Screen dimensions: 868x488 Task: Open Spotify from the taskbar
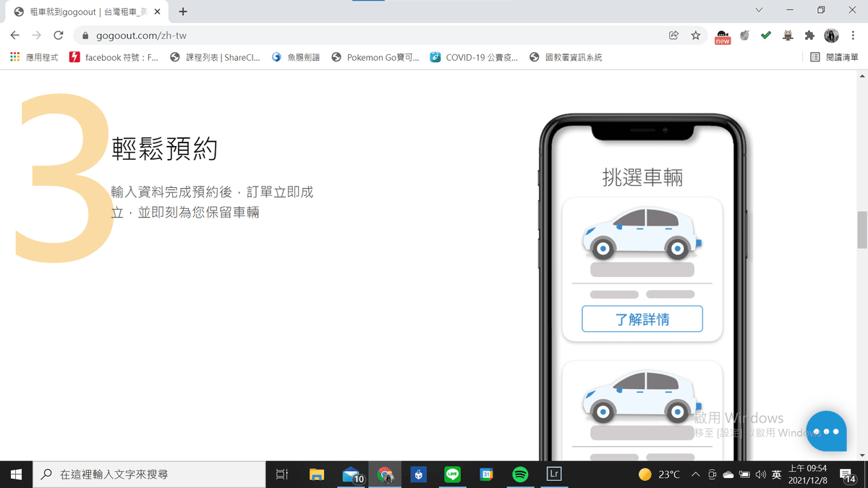tap(519, 474)
